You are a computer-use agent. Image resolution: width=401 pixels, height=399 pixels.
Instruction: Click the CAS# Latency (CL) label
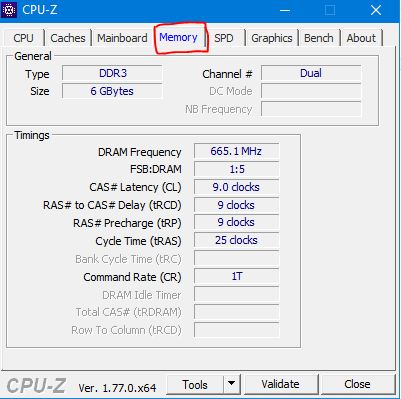point(135,187)
